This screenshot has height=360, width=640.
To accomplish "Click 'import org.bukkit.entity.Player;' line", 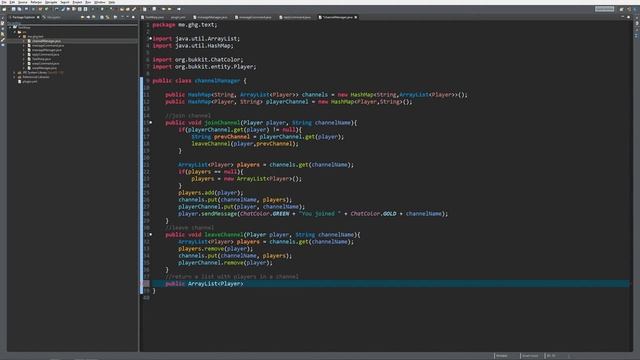I will (x=204, y=67).
